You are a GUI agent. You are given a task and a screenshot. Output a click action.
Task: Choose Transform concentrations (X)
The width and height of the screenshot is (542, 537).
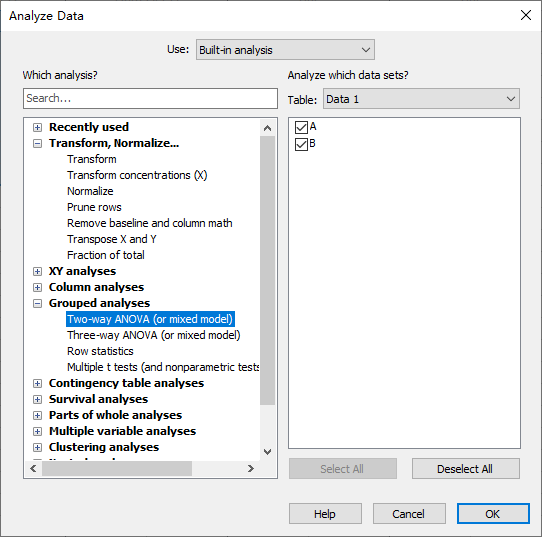point(137,175)
